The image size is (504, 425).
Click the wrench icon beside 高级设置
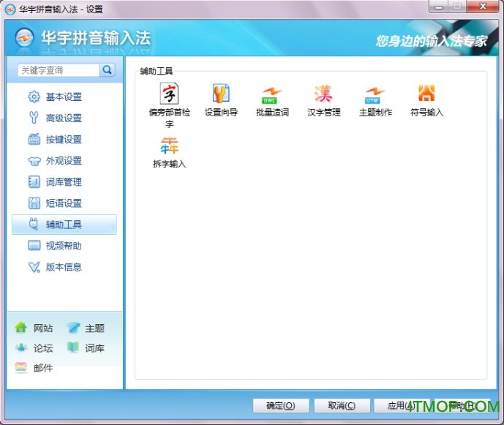pos(34,118)
